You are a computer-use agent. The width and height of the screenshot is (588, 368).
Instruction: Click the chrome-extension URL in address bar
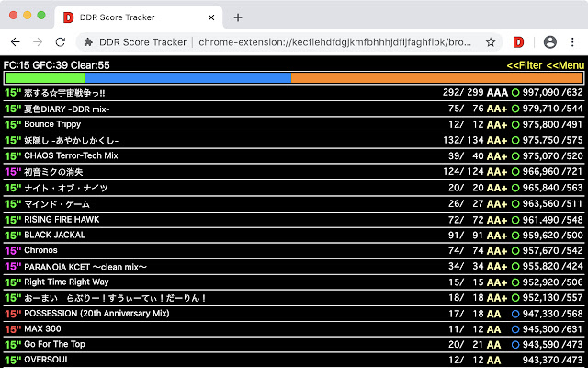click(x=334, y=42)
